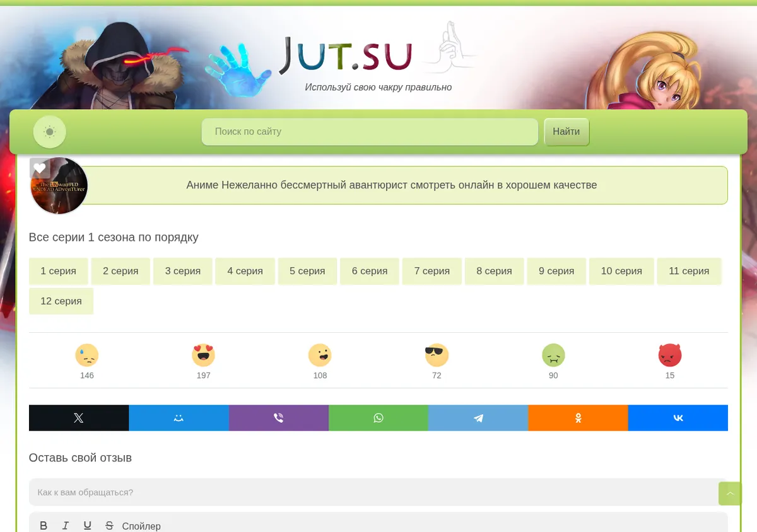Image resolution: width=757 pixels, height=532 pixels.
Task: Toggle the light/dark theme sun button
Action: [49, 132]
